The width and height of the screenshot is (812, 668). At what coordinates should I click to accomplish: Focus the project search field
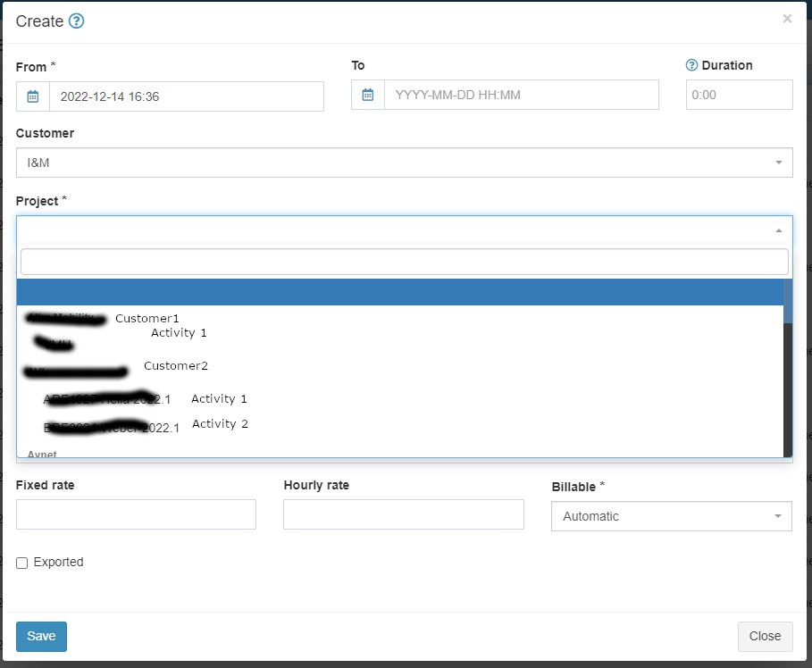404,261
